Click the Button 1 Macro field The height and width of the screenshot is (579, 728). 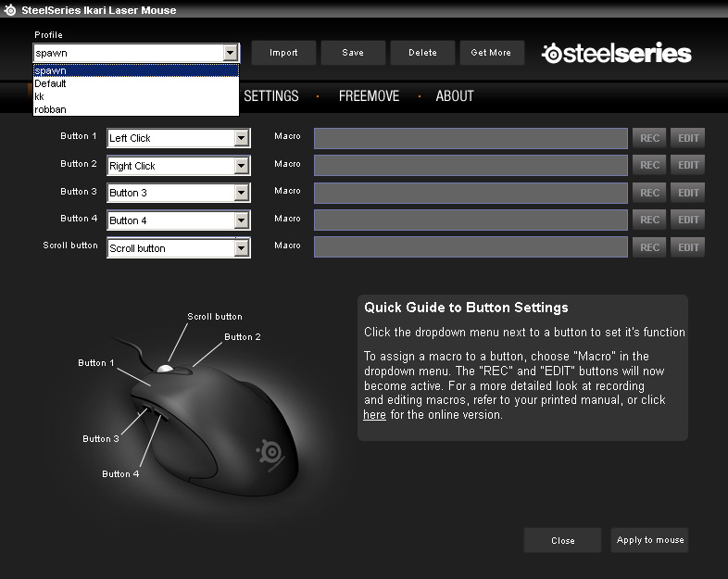click(471, 138)
